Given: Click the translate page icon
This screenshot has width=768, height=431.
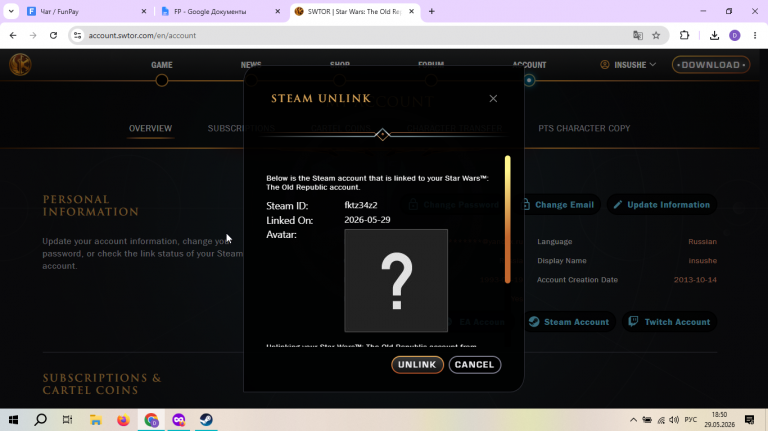Looking at the screenshot, I should [638, 35].
